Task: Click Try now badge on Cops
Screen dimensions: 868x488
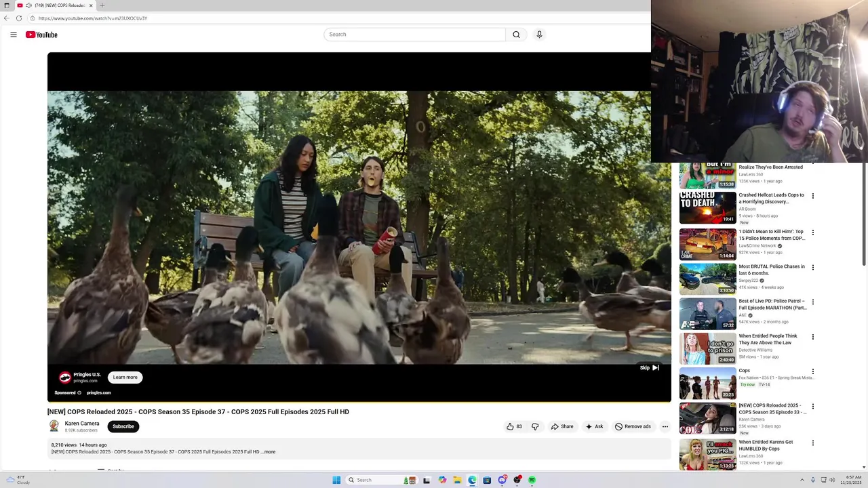Action: [x=747, y=385]
